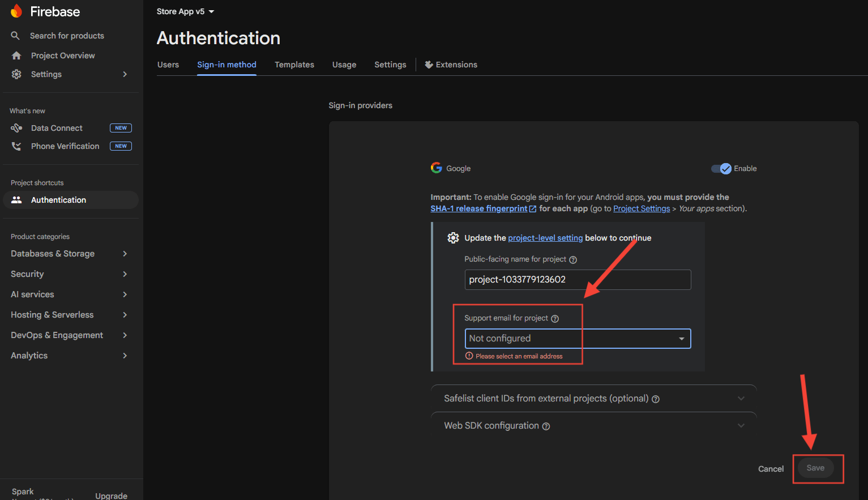Image resolution: width=868 pixels, height=500 pixels.
Task: Select the Sign-in method tab
Action: (226, 65)
